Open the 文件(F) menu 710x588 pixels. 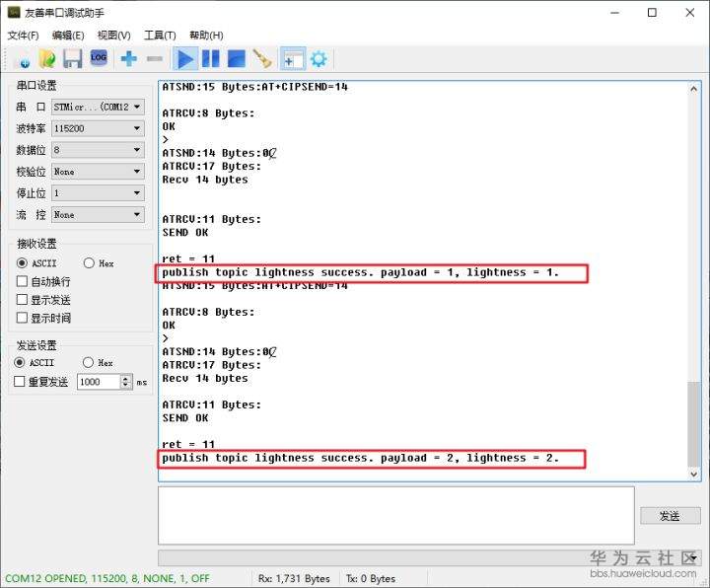(23, 36)
